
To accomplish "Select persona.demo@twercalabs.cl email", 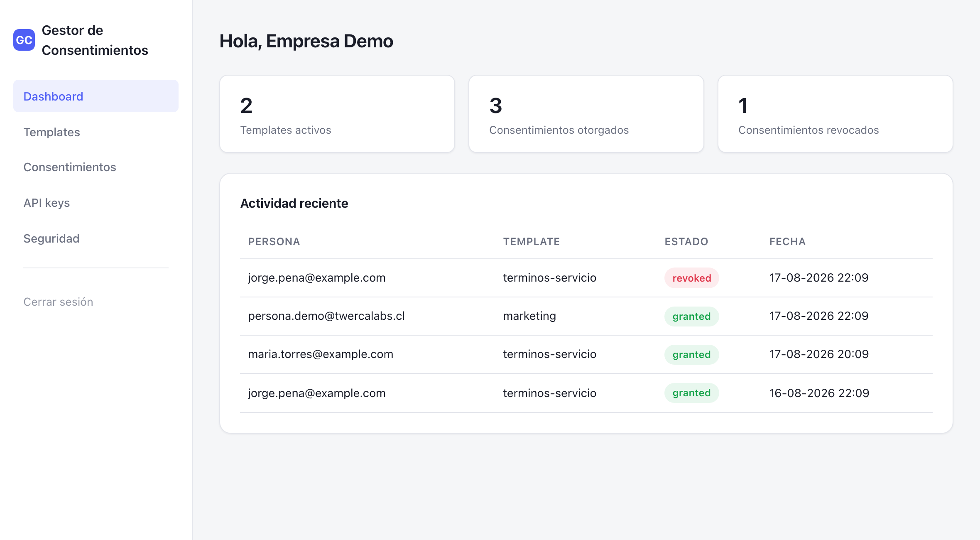I will point(326,316).
